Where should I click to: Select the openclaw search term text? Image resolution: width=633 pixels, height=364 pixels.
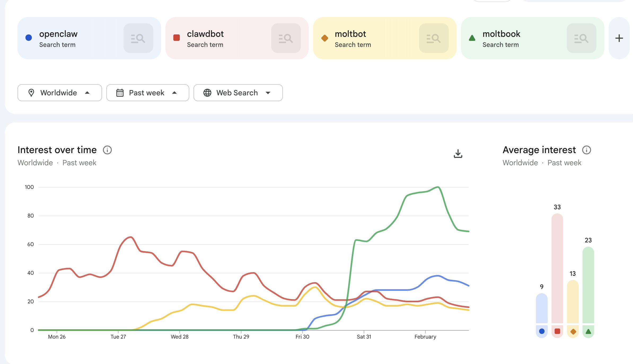58,34
